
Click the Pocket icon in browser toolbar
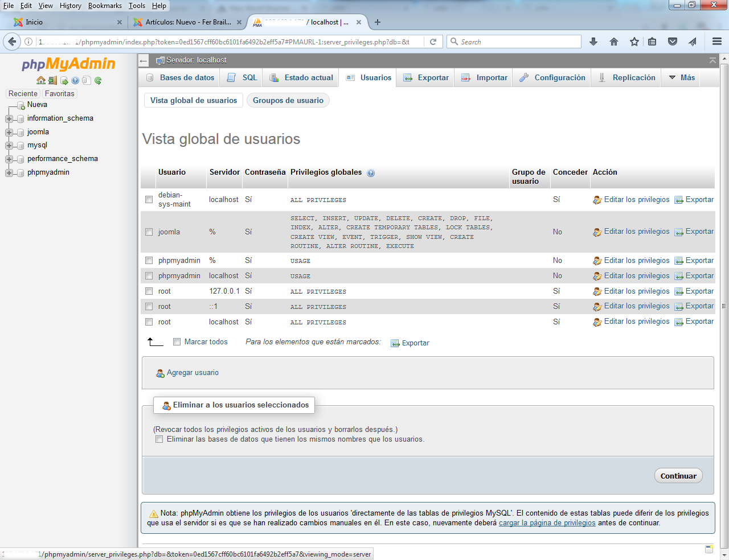tap(673, 42)
